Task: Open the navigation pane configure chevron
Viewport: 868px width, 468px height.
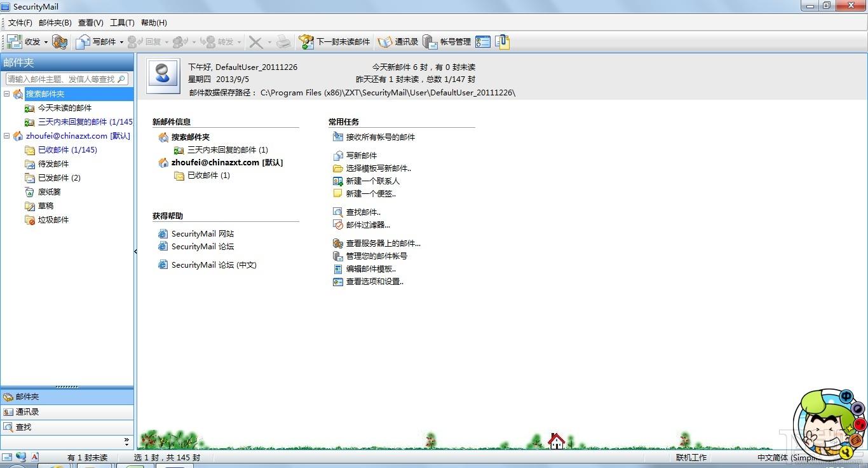Action: [x=126, y=441]
